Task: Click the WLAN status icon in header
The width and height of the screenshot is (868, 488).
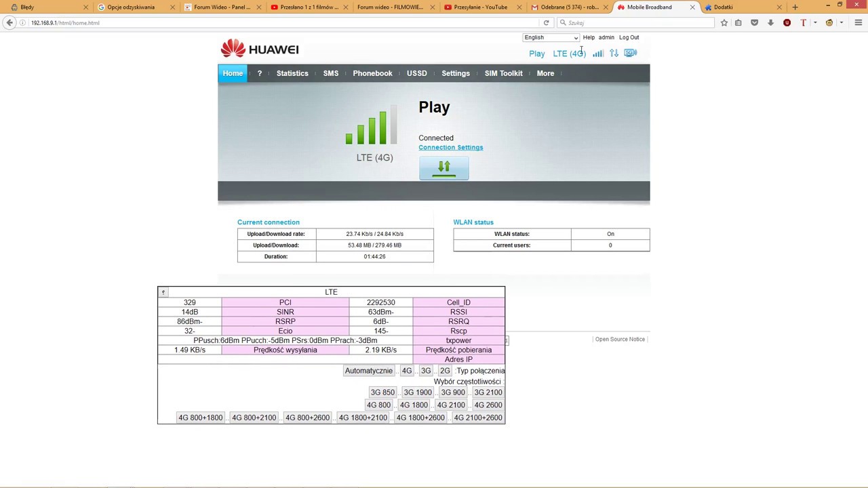Action: (631, 53)
